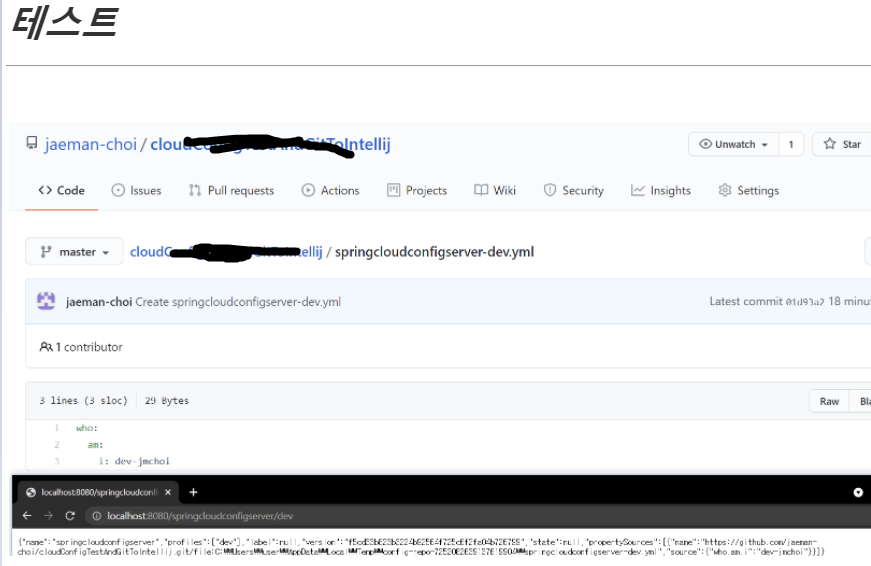Click the springcloudconfigserver-dev.yml file name in breadcrumb
871x566 pixels.
[x=434, y=252]
